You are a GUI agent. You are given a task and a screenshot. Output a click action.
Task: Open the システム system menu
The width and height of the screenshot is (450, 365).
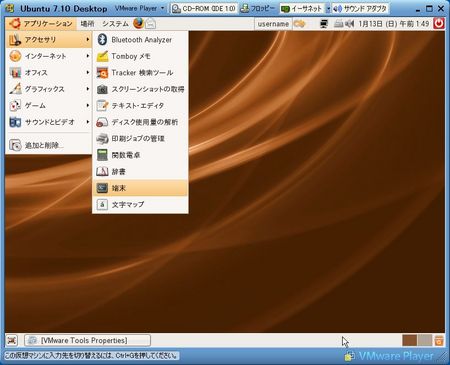pyautogui.click(x=115, y=24)
